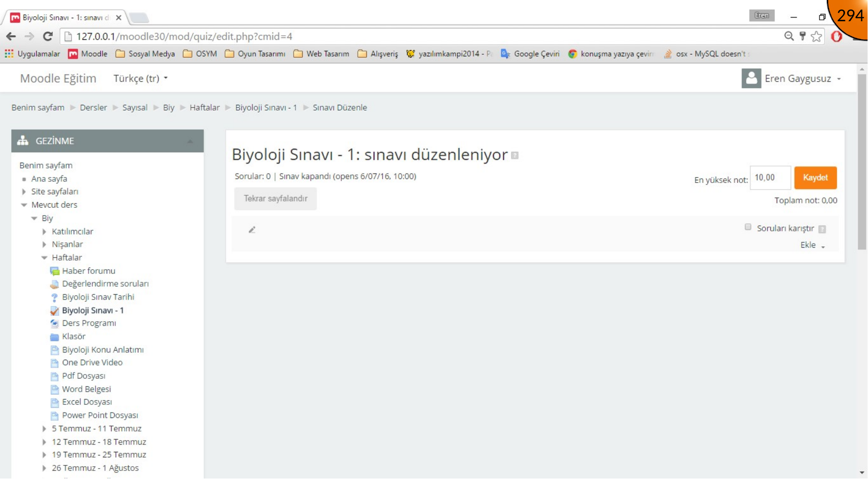The image size is (868, 488).
Task: Bookmark this page with the star icon
Action: point(816,37)
